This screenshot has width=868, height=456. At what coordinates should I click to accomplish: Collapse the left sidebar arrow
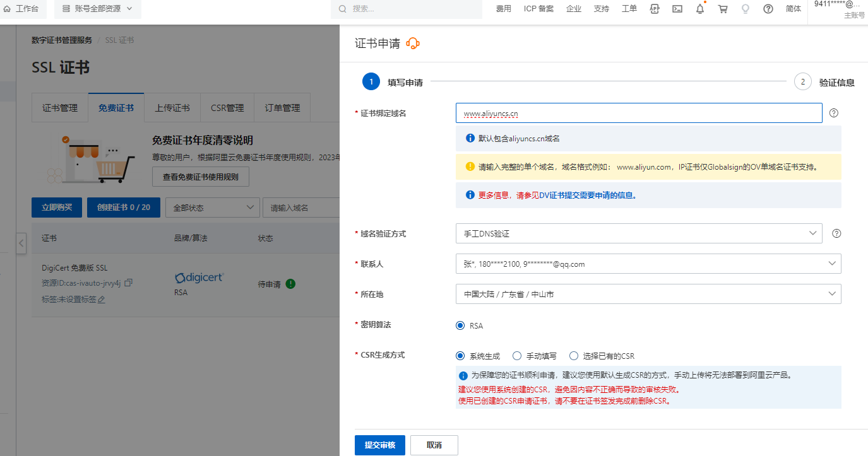coord(21,242)
